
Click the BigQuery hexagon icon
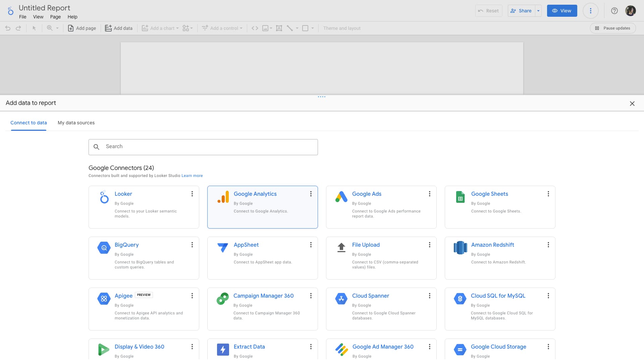coord(104,248)
